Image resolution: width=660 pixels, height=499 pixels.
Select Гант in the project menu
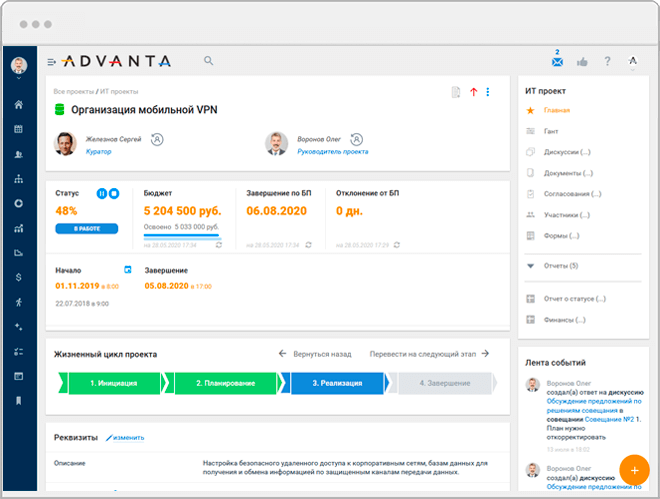coord(551,131)
